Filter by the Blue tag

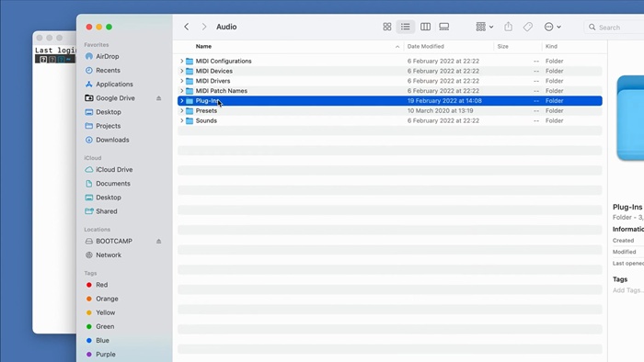coord(102,340)
